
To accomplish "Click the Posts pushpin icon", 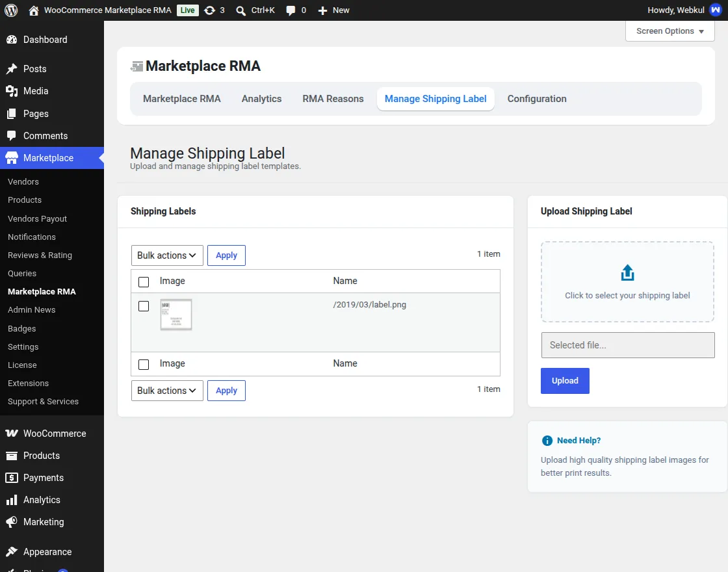I will click(12, 69).
